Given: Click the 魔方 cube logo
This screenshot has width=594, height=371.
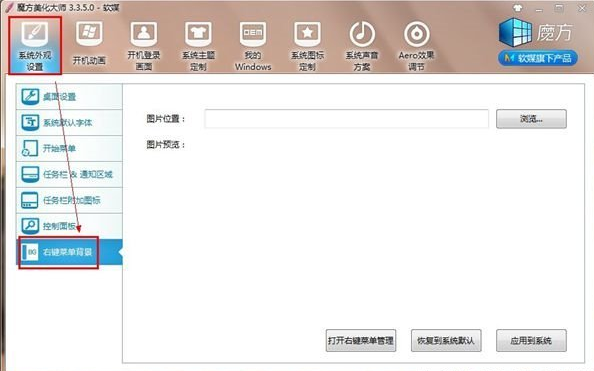Looking at the screenshot, I should coord(516,32).
